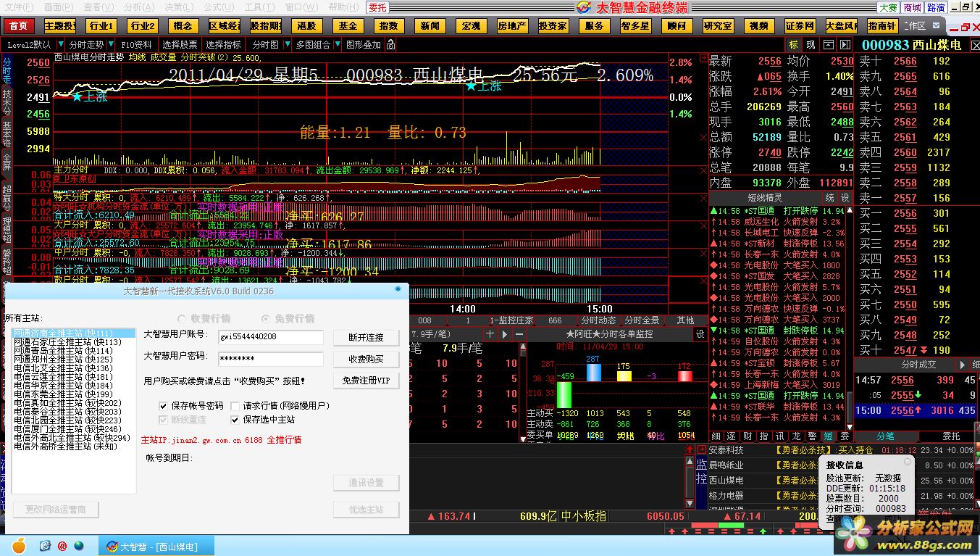The height and width of the screenshot is (556, 980).
Task: Open the 分析(A) menu
Action: (x=139, y=7)
